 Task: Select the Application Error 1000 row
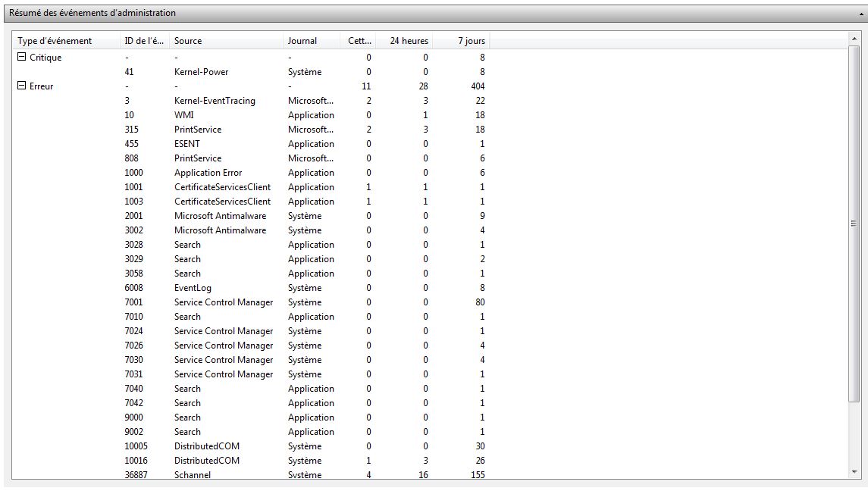208,173
